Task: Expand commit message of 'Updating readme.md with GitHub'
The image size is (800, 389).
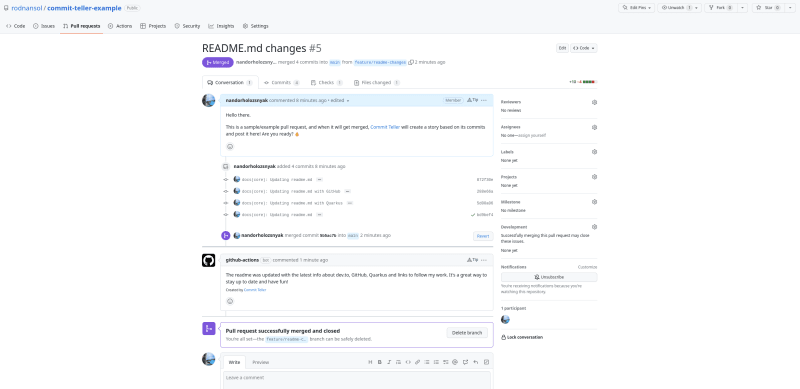Action: pyautogui.click(x=347, y=191)
